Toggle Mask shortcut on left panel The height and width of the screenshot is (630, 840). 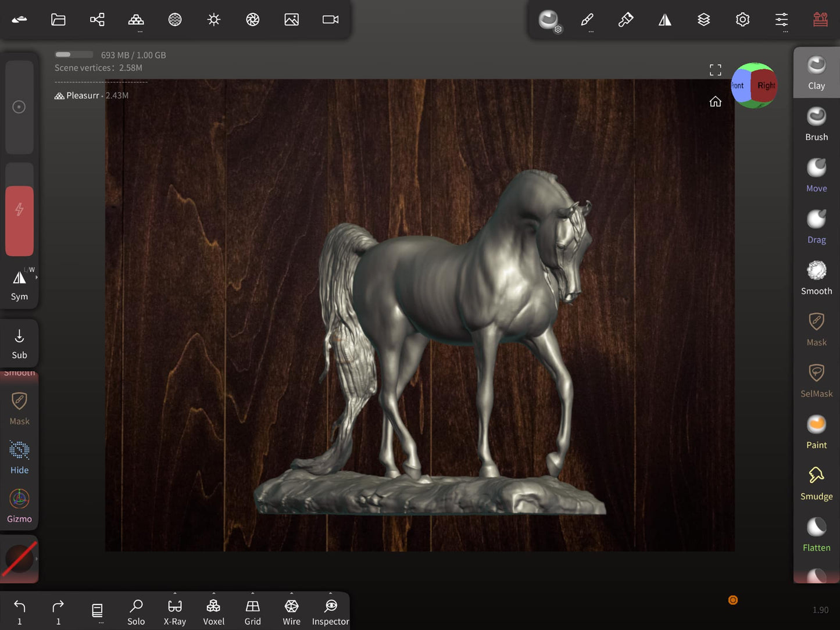pyautogui.click(x=19, y=408)
